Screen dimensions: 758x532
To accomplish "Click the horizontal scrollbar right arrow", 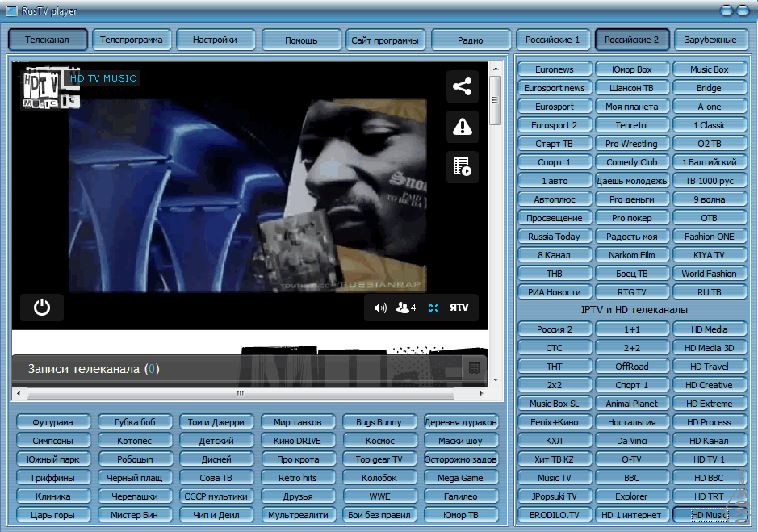I will point(481,393).
